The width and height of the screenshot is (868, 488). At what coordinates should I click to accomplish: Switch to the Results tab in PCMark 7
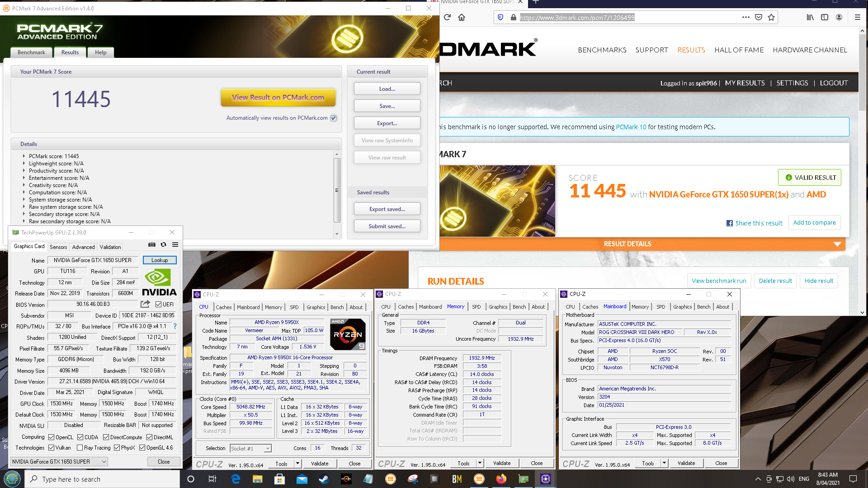click(x=70, y=52)
